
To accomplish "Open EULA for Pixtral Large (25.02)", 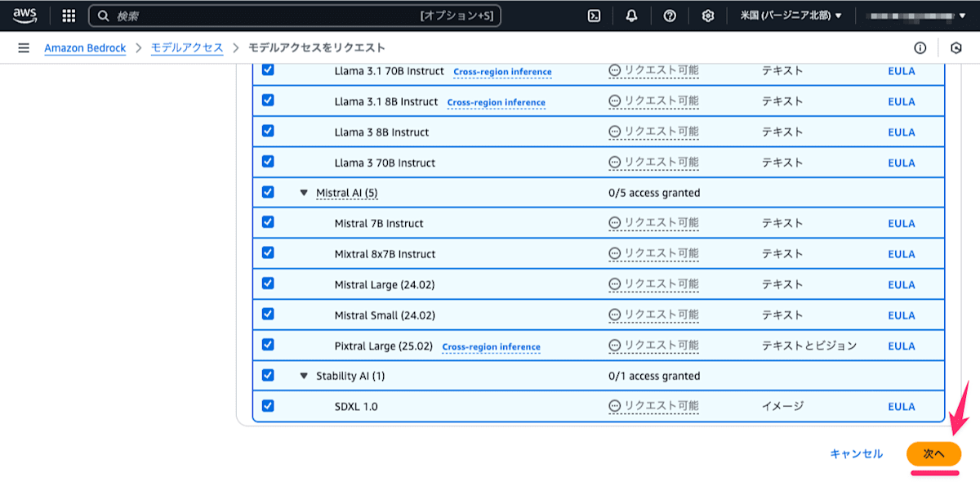I will [x=902, y=346].
